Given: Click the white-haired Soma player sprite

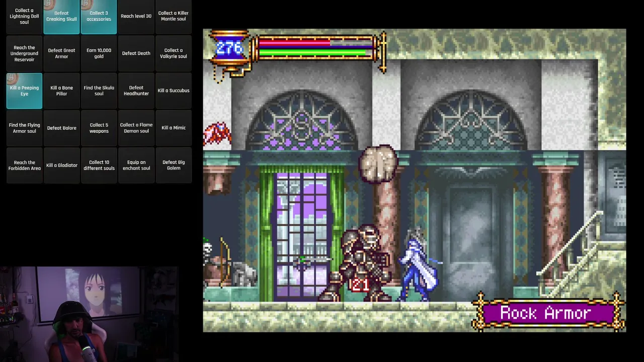Looking at the screenshot, I should (x=419, y=264).
